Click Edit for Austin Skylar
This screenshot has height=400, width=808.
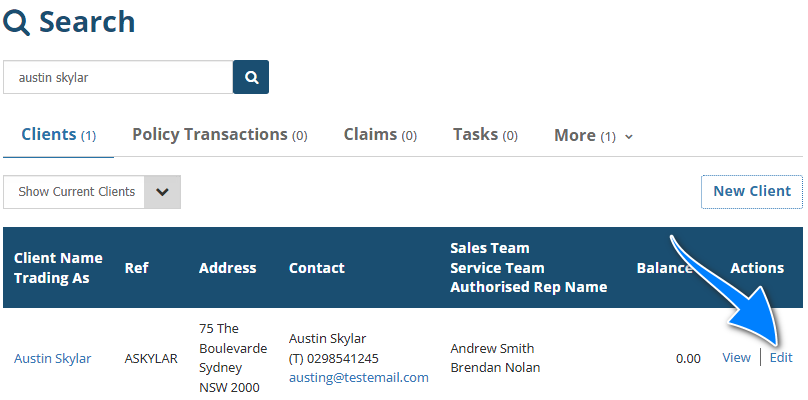[x=781, y=357]
